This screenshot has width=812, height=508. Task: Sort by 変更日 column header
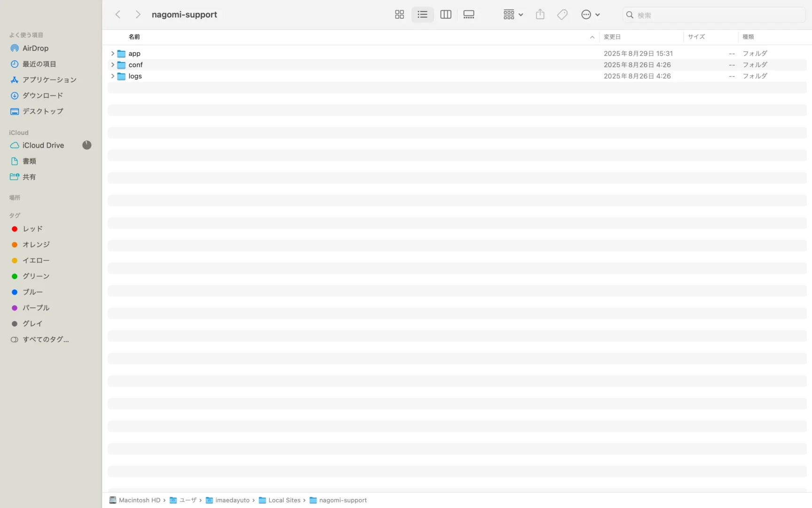click(x=612, y=37)
